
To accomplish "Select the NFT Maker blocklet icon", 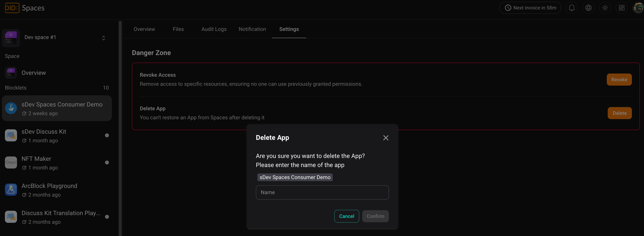I will pyautogui.click(x=11, y=163).
